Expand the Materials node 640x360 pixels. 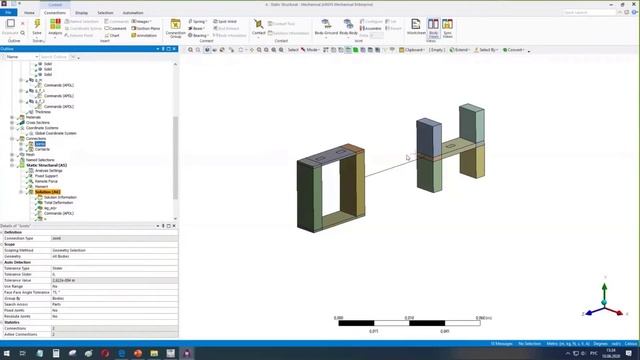[x=12, y=117]
